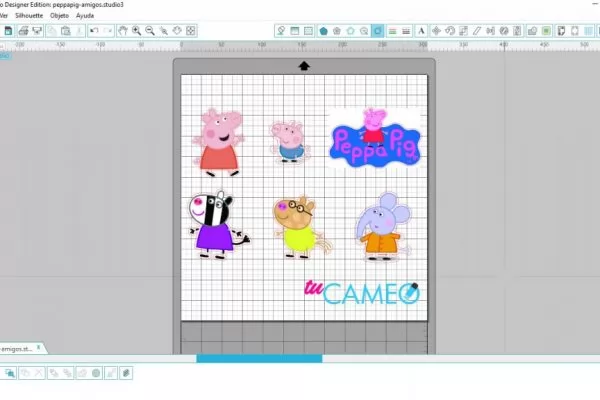Click the zoom out magnifier

point(150,31)
